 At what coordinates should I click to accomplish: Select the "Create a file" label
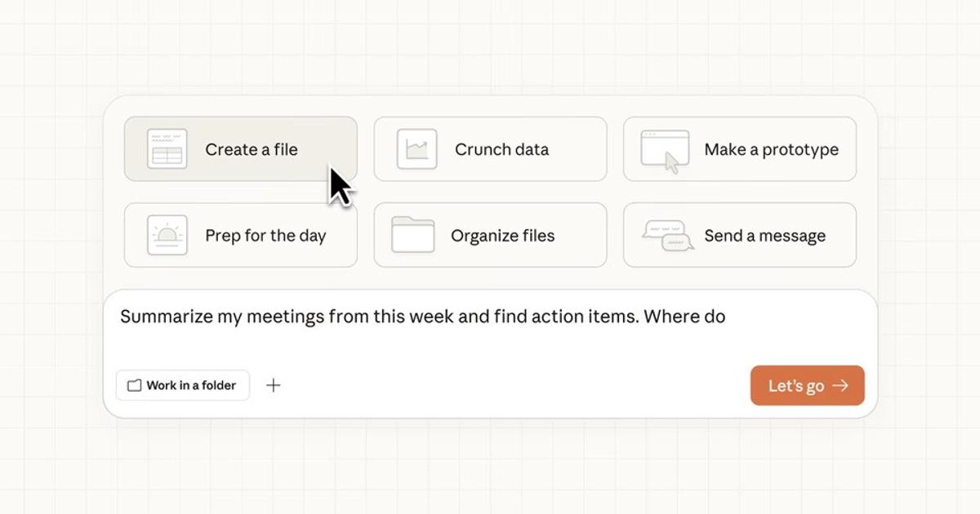pyautogui.click(x=252, y=149)
